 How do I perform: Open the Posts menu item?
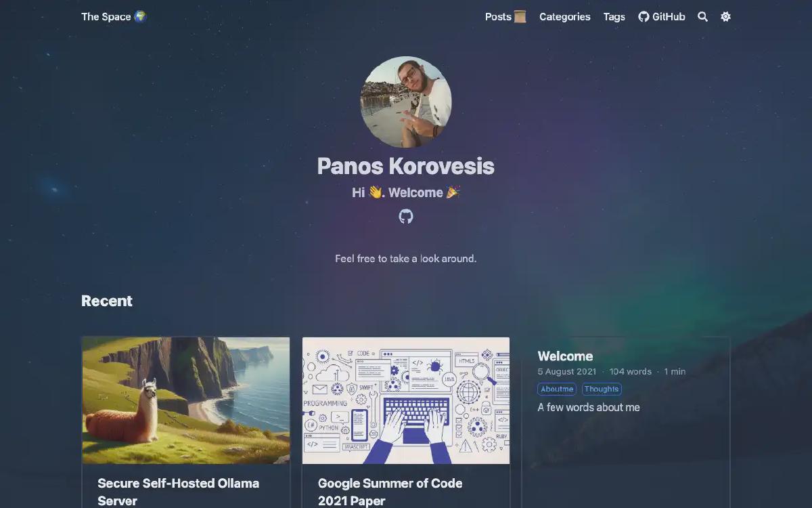click(505, 17)
